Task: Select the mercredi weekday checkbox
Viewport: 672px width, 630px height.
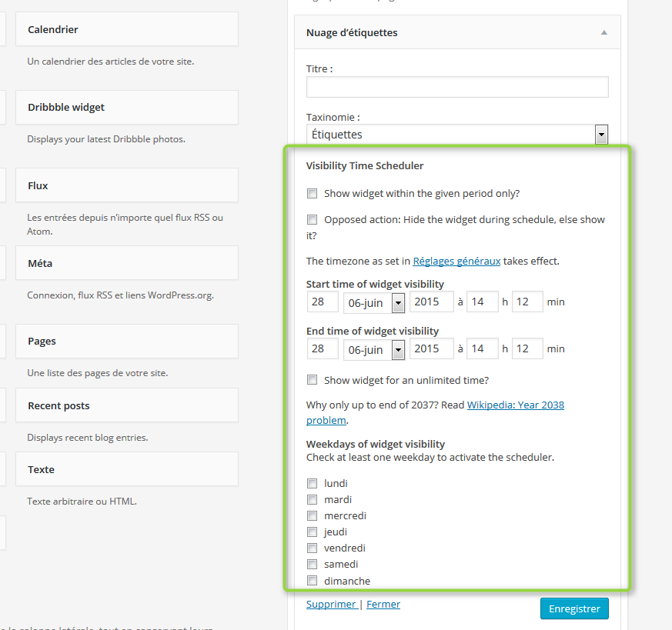Action: (x=312, y=515)
